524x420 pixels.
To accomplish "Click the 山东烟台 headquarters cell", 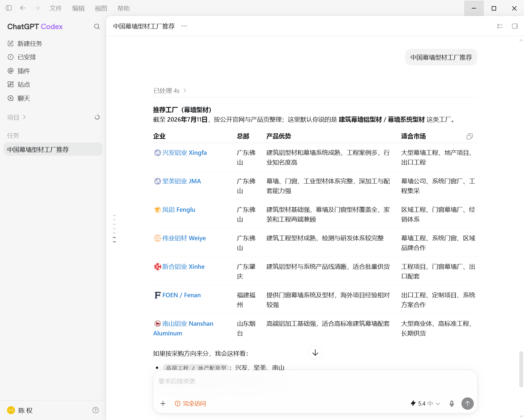I will [246, 328].
